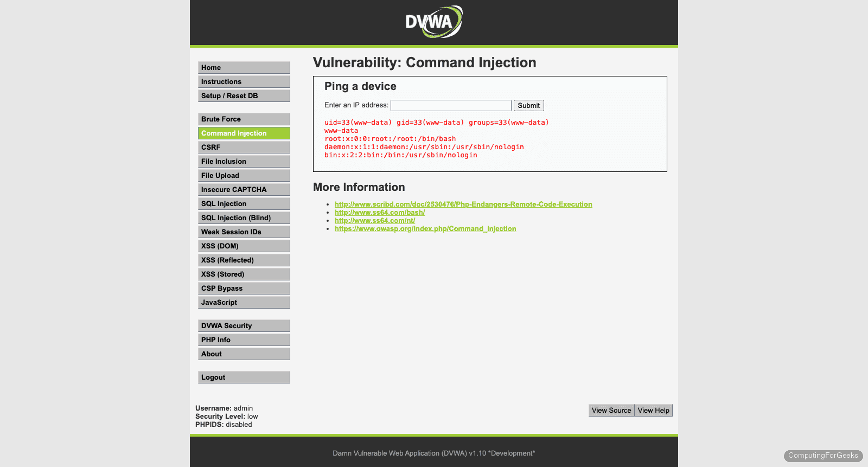Open Setup / Reset DB
The image size is (868, 467).
(244, 96)
